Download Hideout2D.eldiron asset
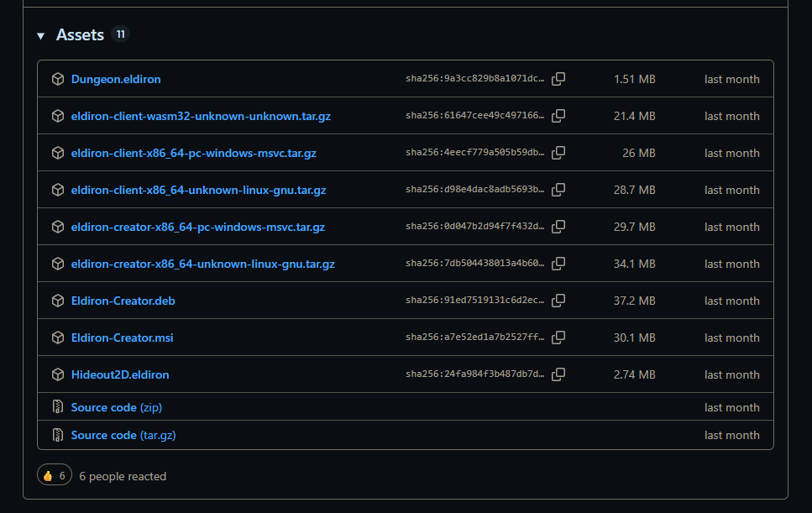 click(x=120, y=374)
